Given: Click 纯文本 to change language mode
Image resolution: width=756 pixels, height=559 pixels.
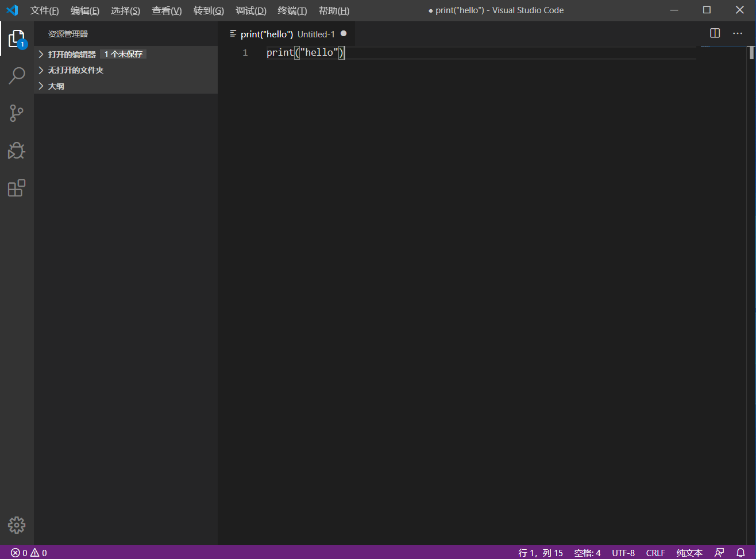Looking at the screenshot, I should pos(689,552).
